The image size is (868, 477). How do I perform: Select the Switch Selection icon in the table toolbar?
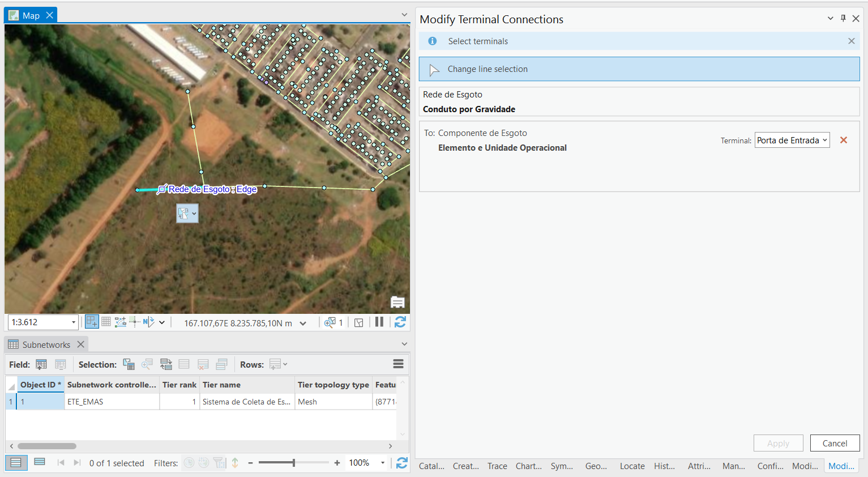pyautogui.click(x=166, y=364)
